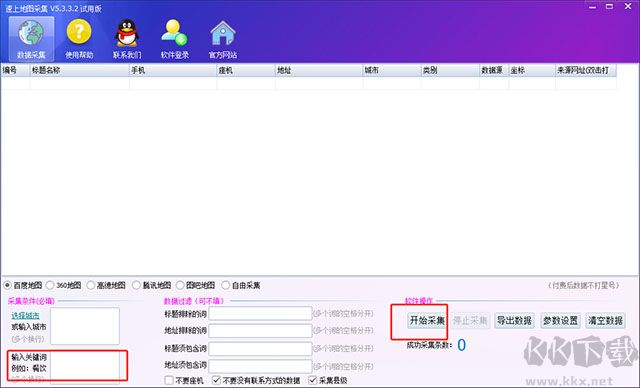640x388 pixels.
Task: Focus the 输入关键词 keyword box
Action: [85, 367]
